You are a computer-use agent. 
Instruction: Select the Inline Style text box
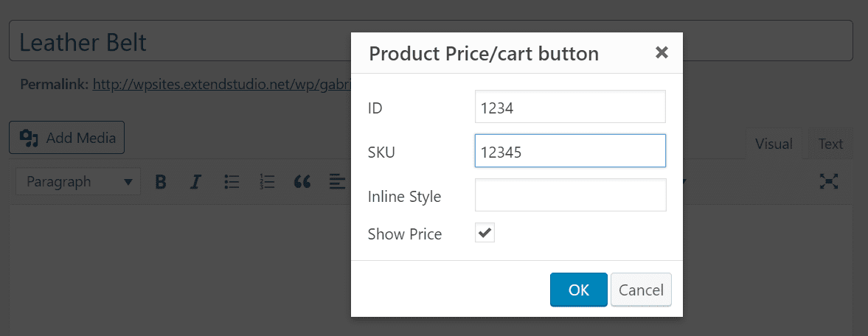tap(570, 195)
